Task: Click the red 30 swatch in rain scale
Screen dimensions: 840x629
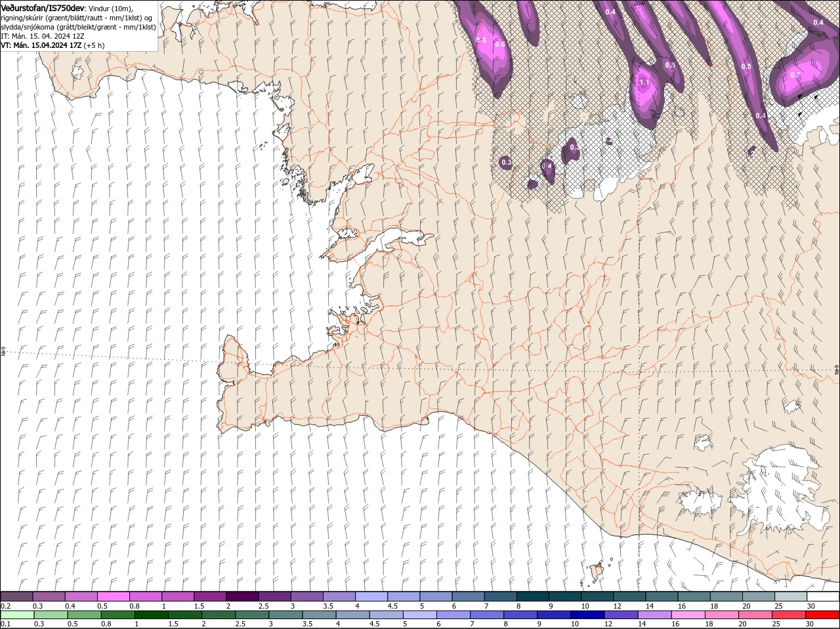Action: click(823, 615)
